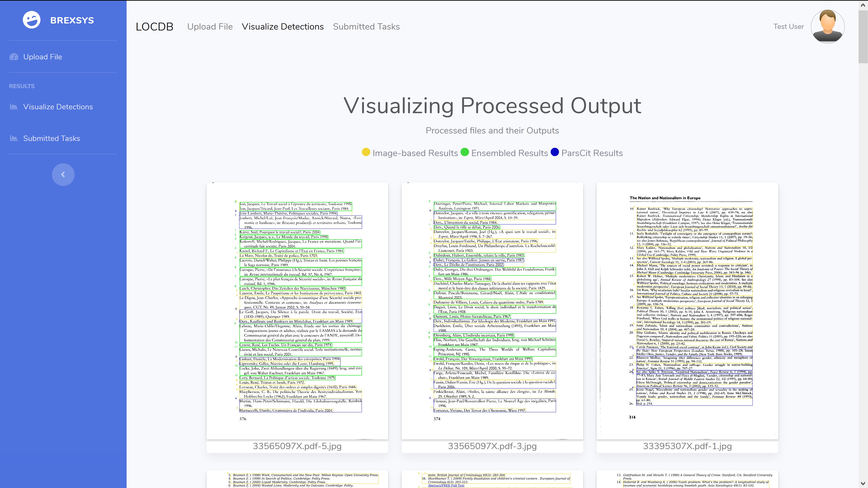Click the Visualizing Processed Output heading
The image size is (868, 488).
coord(492,106)
